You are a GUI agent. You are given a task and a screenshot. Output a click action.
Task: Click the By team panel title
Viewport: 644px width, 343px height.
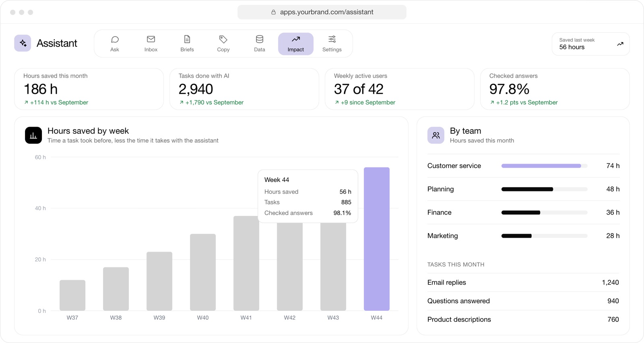click(x=466, y=131)
